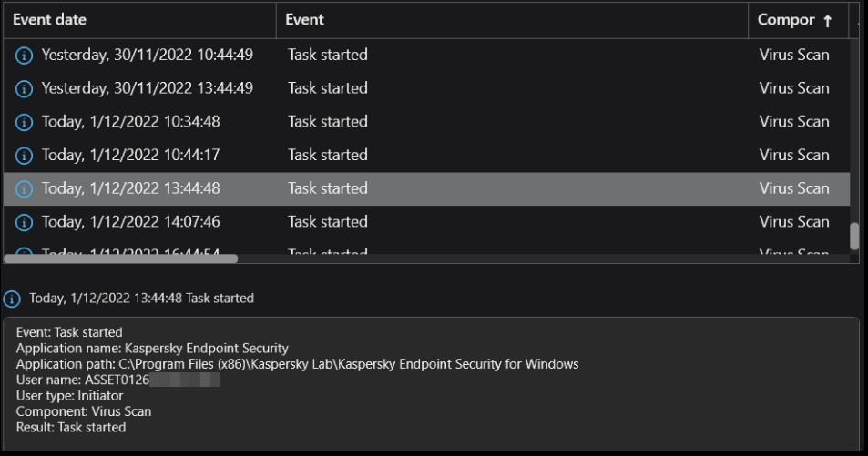868x456 pixels.
Task: Click the vertical scrollbar thumb of event list
Action: point(854,237)
